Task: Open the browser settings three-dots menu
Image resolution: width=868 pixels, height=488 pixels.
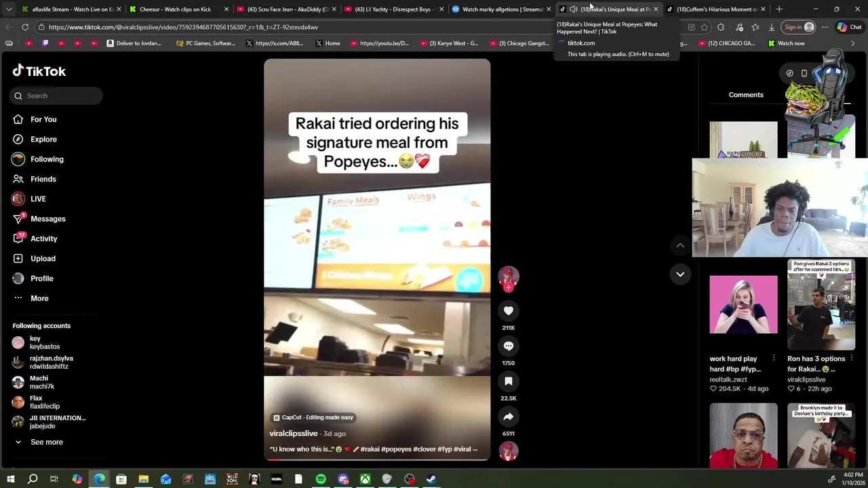Action: [x=825, y=27]
